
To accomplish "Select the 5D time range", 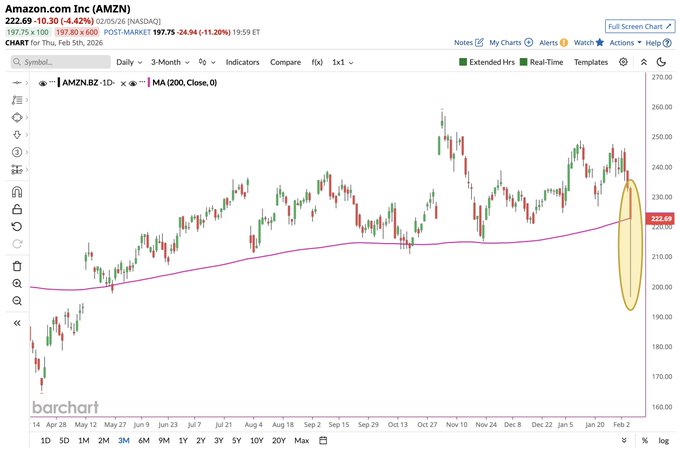I will (x=64, y=440).
